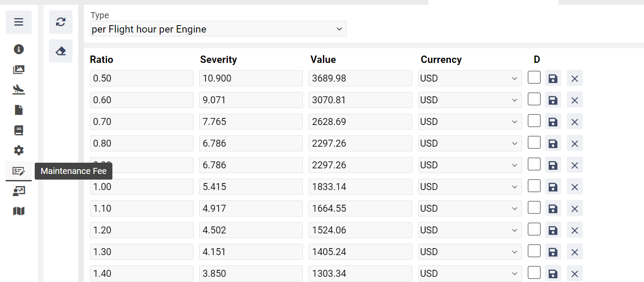This screenshot has height=282, width=644.
Task: Expand the Type dropdown
Action: (218, 29)
